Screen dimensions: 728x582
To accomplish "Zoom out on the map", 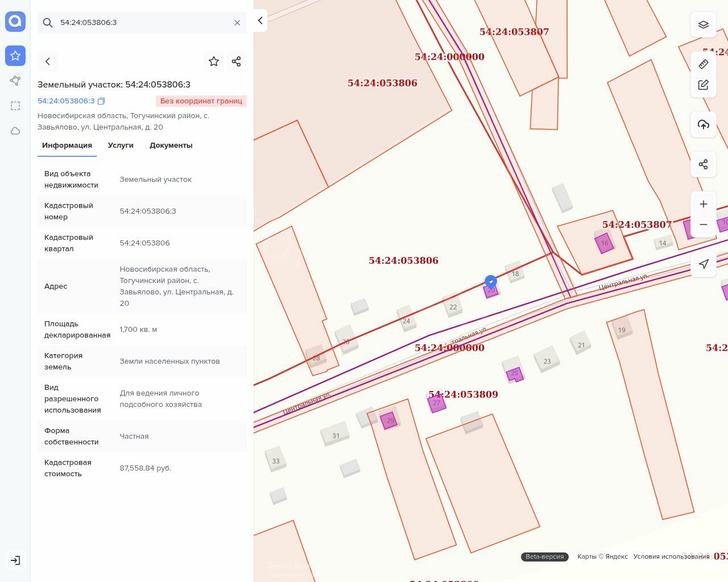I will (703, 225).
